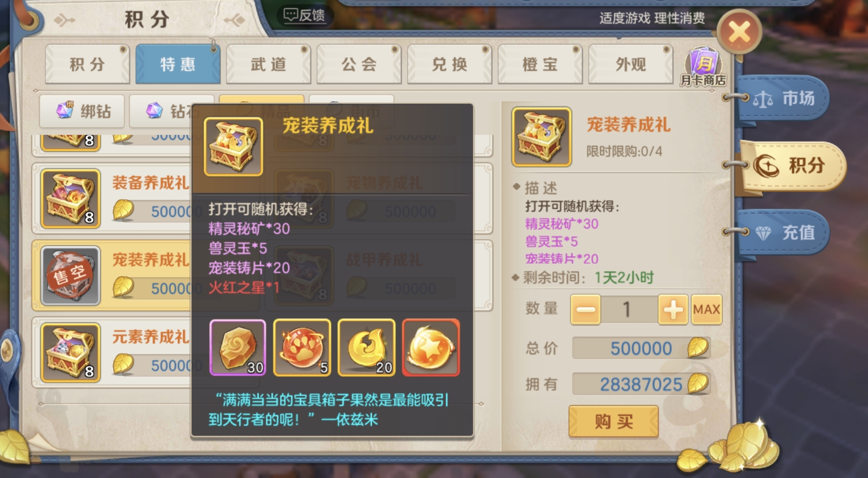Set quantity to MAX

[706, 309]
